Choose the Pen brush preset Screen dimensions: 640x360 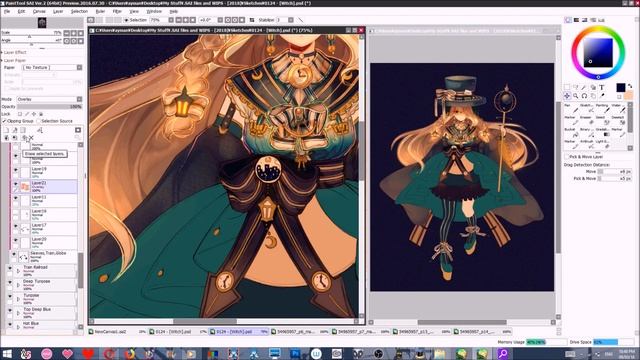pyautogui.click(x=571, y=109)
